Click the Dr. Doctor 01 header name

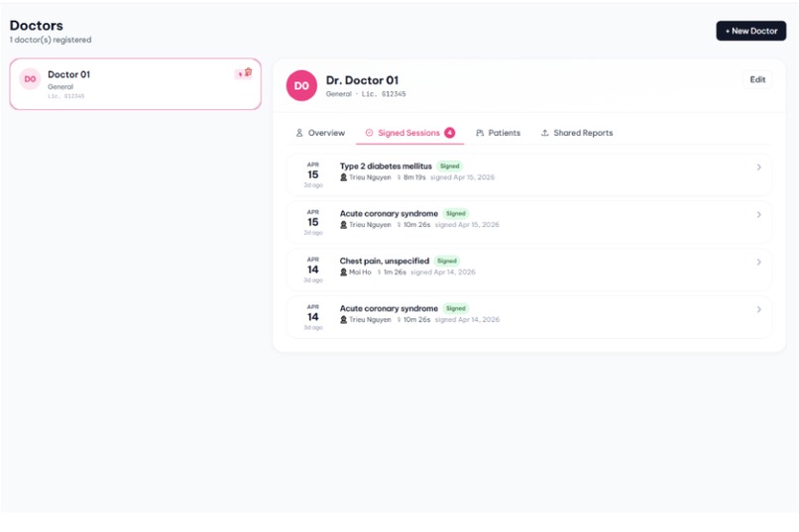(362, 80)
